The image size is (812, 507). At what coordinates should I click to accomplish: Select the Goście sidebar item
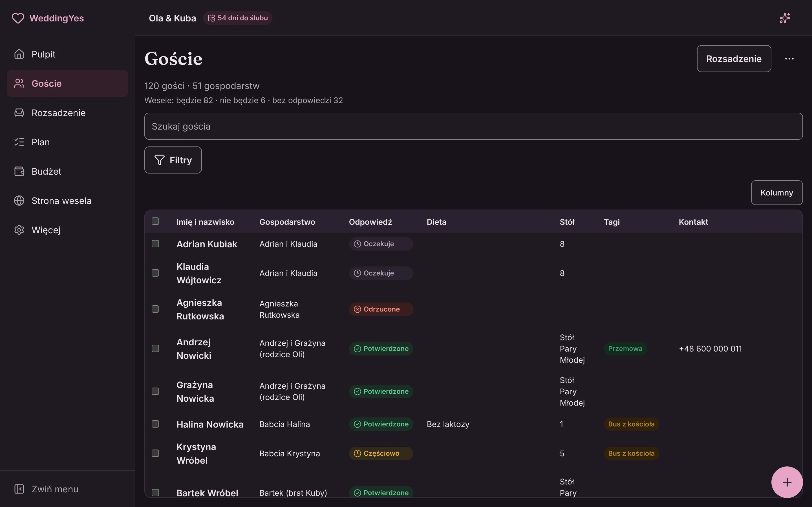67,83
